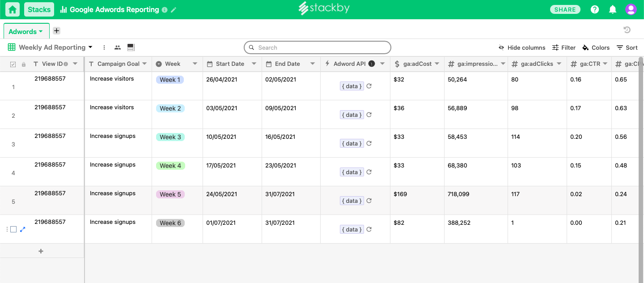
Task: Click Hide columns
Action: pyautogui.click(x=522, y=47)
